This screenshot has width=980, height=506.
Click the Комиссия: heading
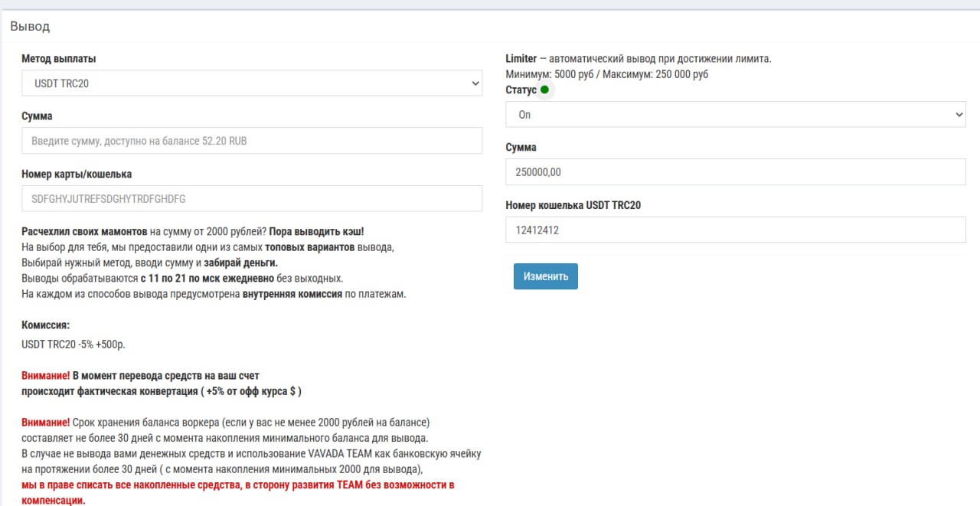[46, 325]
